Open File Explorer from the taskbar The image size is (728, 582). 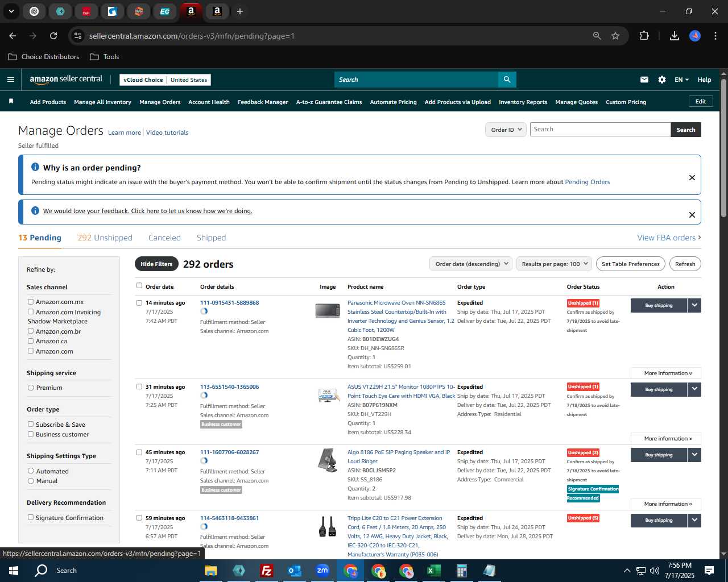click(x=211, y=571)
